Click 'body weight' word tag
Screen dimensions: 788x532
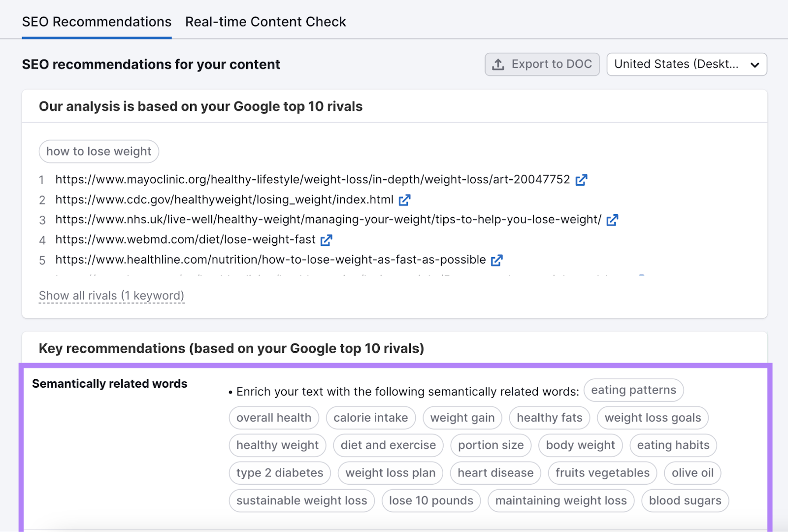(x=581, y=445)
